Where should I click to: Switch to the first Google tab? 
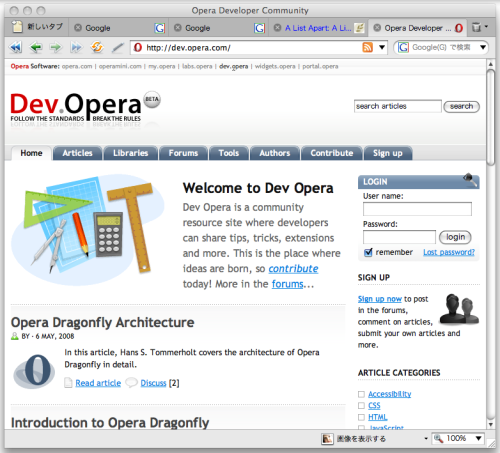coord(118,28)
